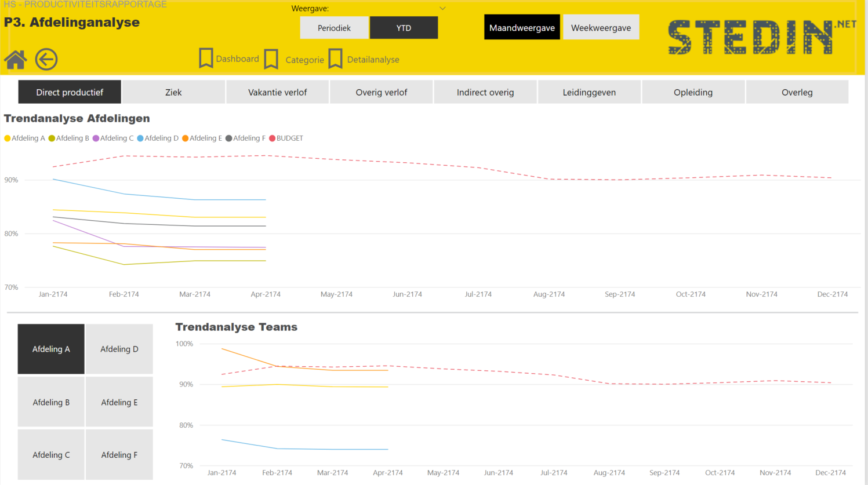The image size is (868, 485).
Task: Click the Trendanalyse Teams chart title
Action: click(237, 327)
